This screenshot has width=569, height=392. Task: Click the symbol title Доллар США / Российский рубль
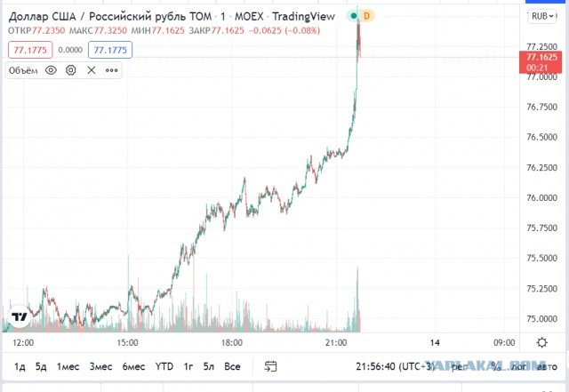coord(110,17)
